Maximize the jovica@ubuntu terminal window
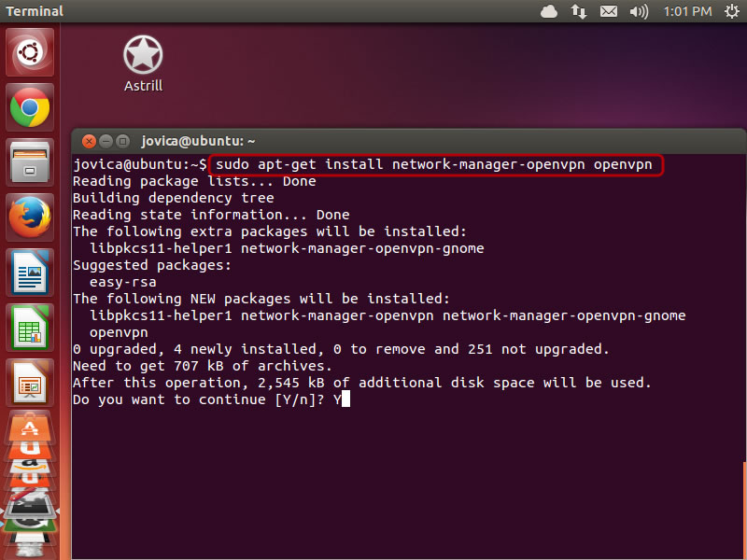This screenshot has width=747, height=560. pyautogui.click(x=123, y=142)
